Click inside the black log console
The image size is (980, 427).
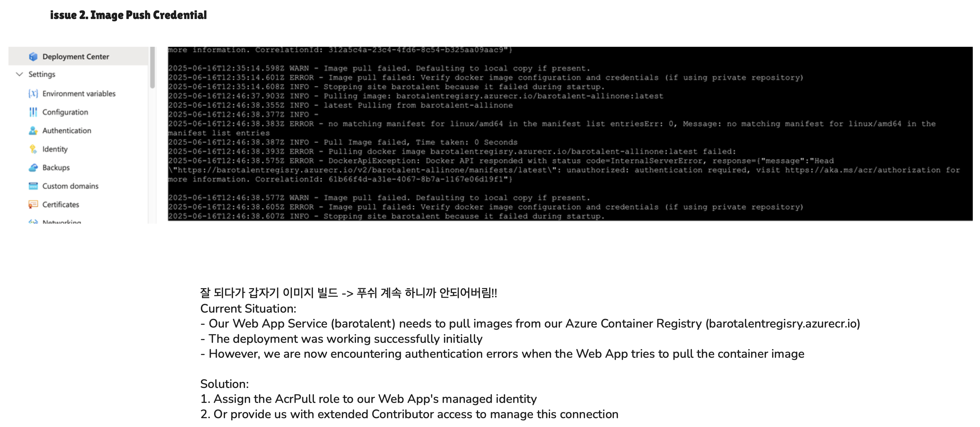(570, 134)
